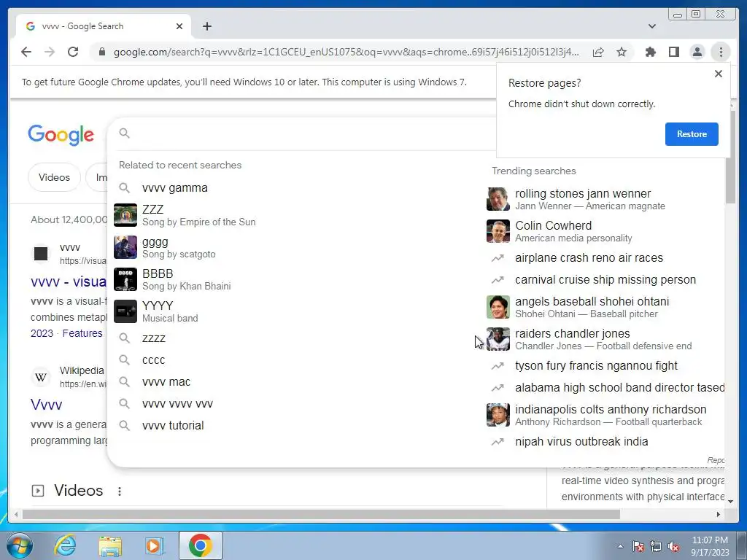The width and height of the screenshot is (747, 560).
Task: Open the Windows Start menu
Action: [20, 545]
